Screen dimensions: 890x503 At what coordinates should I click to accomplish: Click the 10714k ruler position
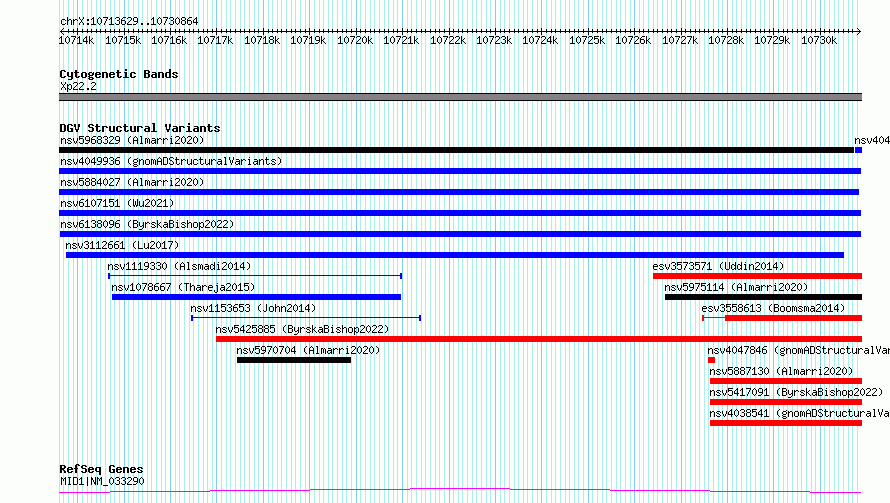(77, 40)
